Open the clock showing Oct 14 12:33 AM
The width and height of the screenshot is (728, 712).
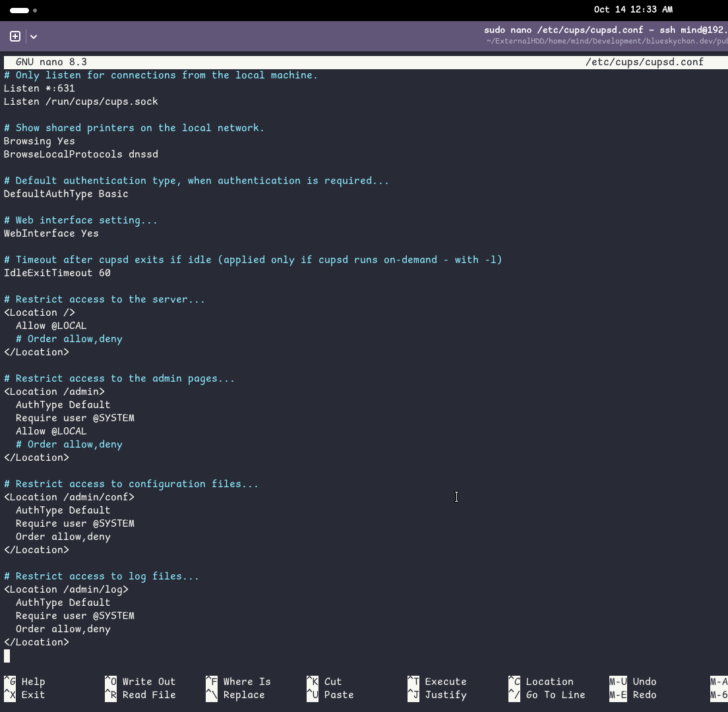point(633,10)
